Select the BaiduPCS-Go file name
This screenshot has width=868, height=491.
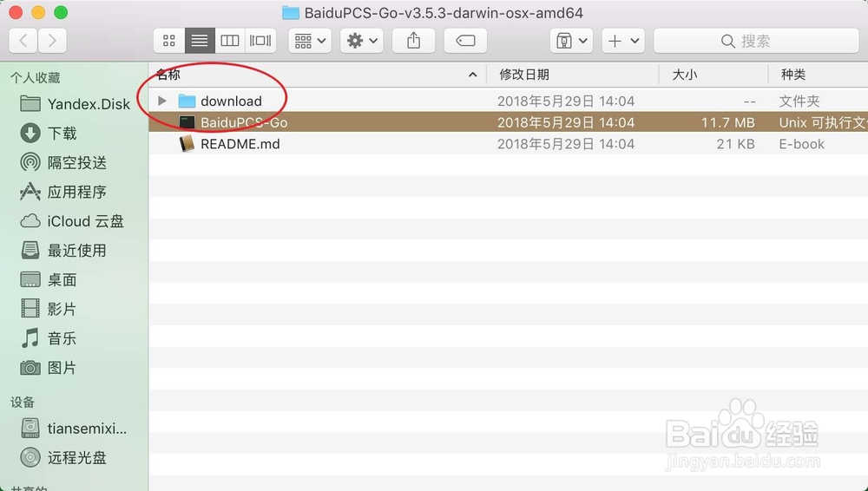pyautogui.click(x=244, y=122)
